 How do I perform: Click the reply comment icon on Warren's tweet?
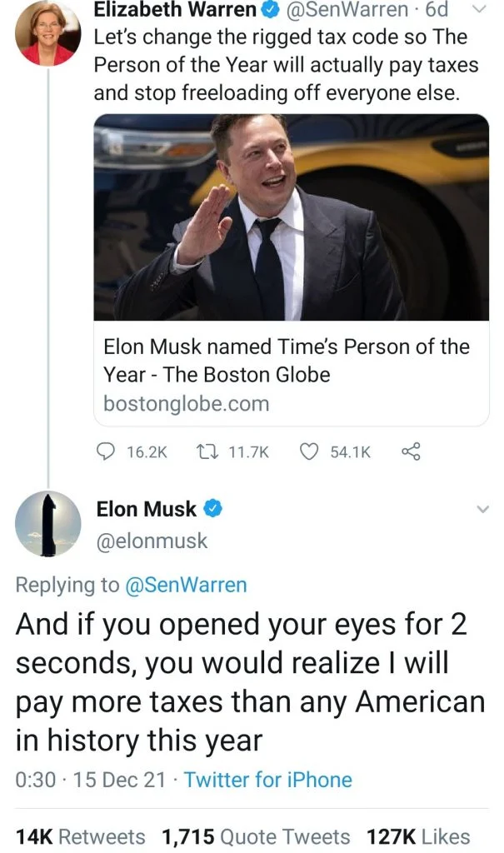click(104, 451)
